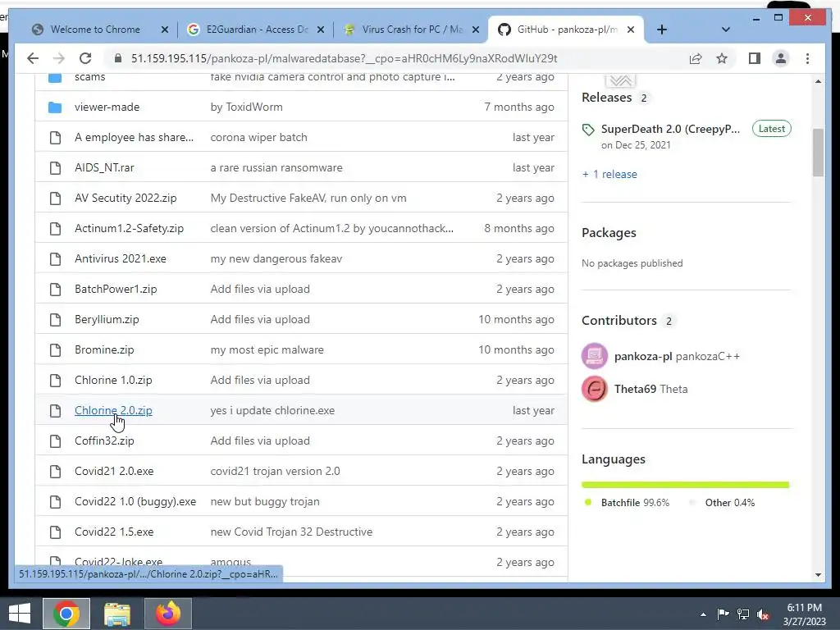This screenshot has width=840, height=630.
Task: Open Firefox from the taskbar
Action: (168, 614)
